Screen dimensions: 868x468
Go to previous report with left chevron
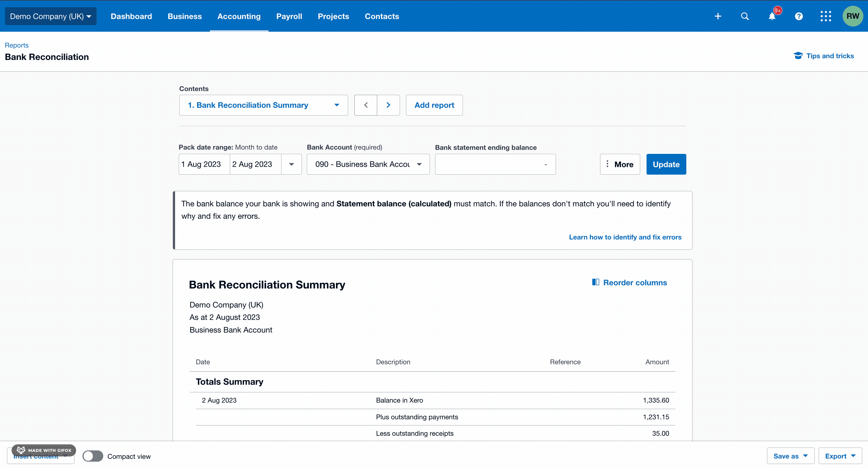pos(366,105)
